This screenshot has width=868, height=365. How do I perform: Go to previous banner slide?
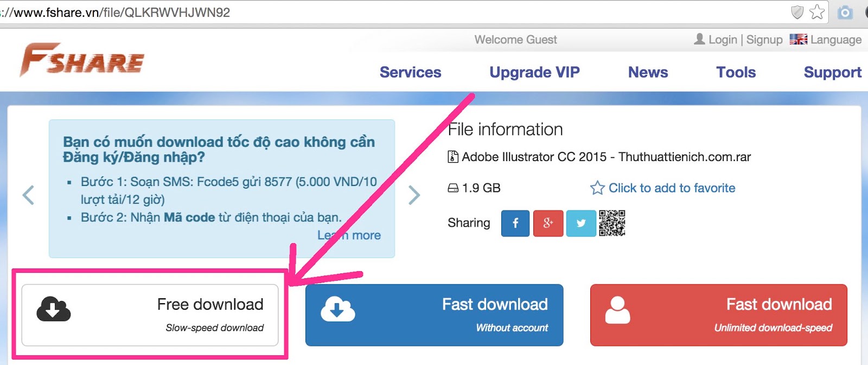click(x=28, y=195)
